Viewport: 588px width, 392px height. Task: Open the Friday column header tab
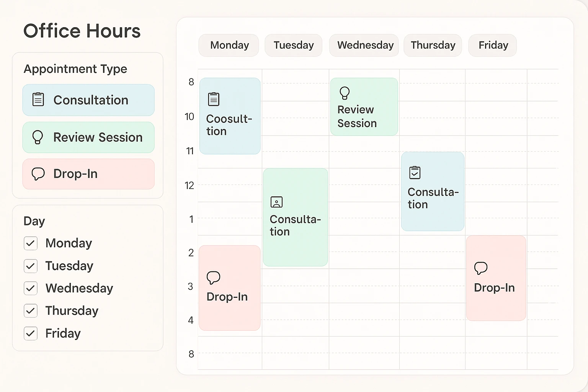tap(493, 45)
